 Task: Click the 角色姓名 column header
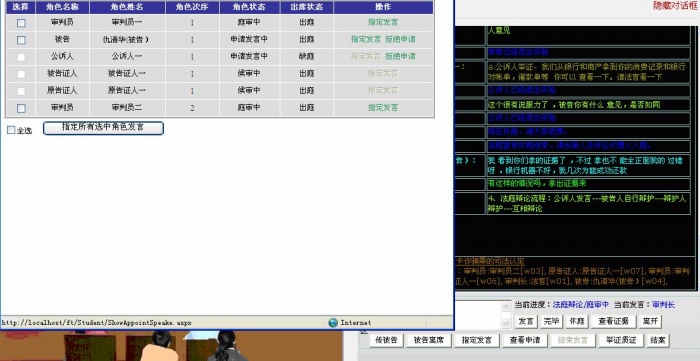[127, 8]
